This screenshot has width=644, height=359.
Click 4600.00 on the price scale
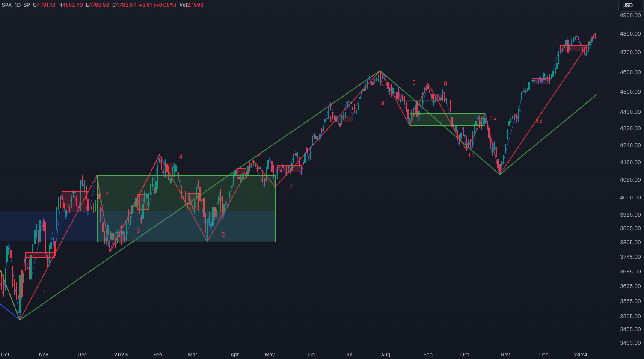[630, 72]
